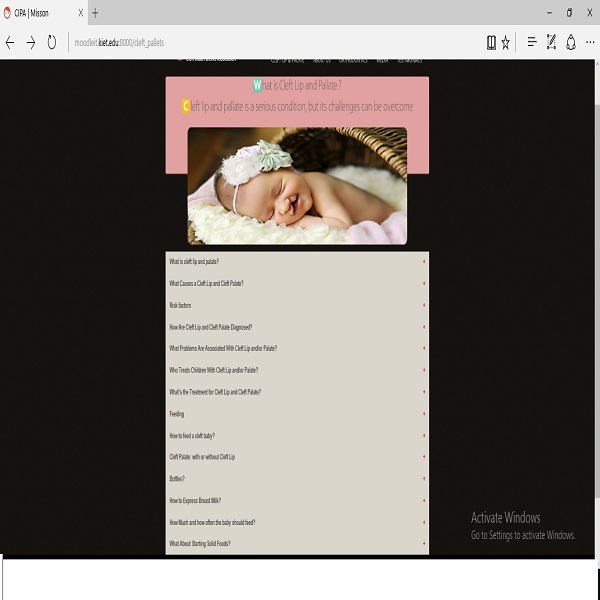
Task: Go forward to the next page
Action: pos(31,42)
